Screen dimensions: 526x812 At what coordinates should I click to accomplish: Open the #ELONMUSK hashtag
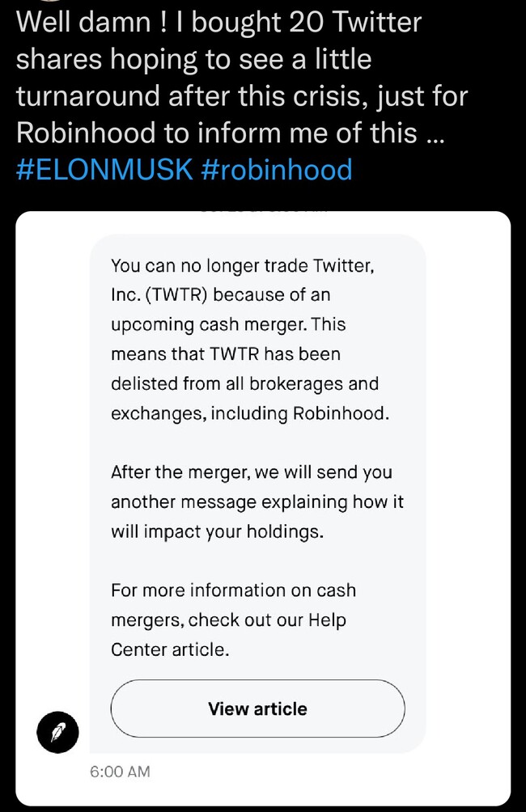click(104, 169)
